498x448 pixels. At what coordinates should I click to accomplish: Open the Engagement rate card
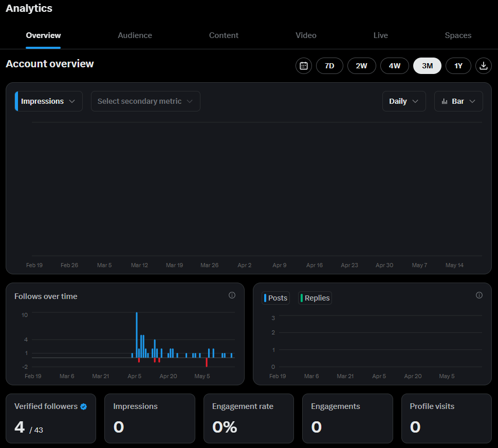tap(249, 419)
